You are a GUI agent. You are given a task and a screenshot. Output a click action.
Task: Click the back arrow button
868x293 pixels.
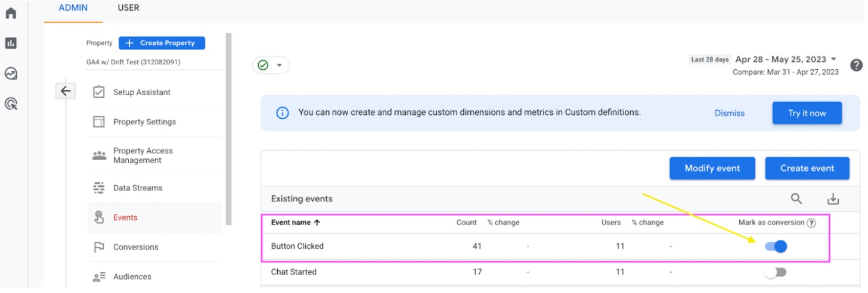point(66,91)
